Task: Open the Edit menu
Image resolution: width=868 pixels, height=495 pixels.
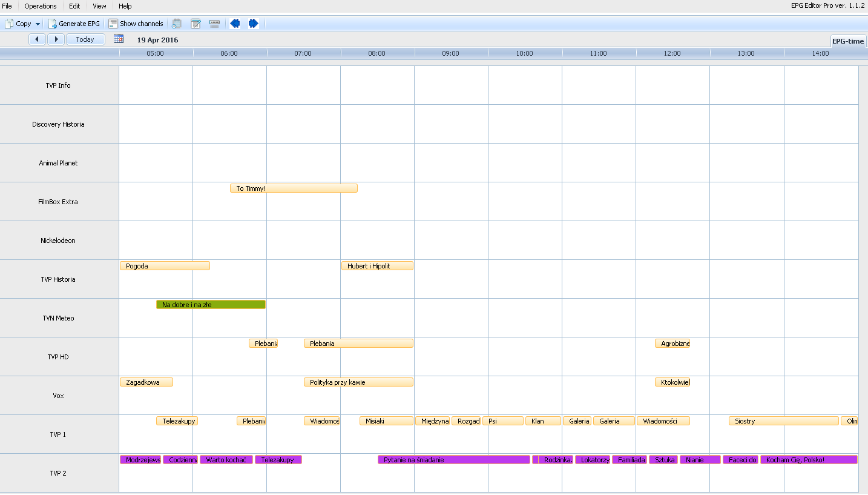Action: (74, 6)
